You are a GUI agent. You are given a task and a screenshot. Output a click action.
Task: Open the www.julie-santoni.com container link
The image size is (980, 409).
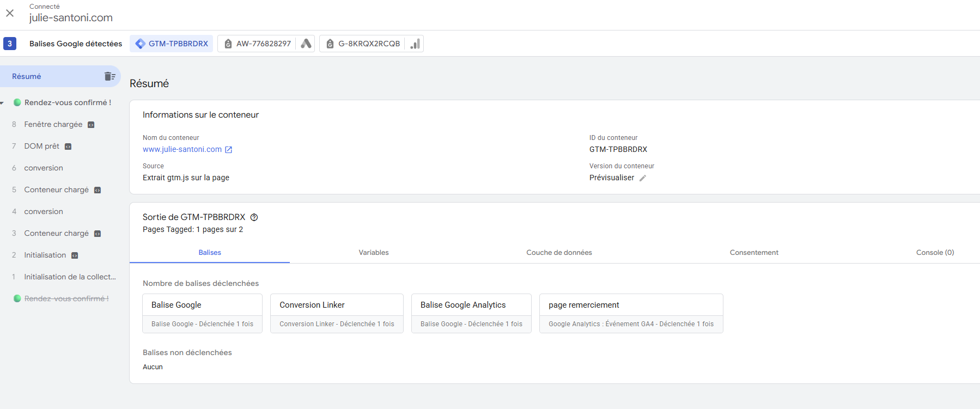[182, 149]
